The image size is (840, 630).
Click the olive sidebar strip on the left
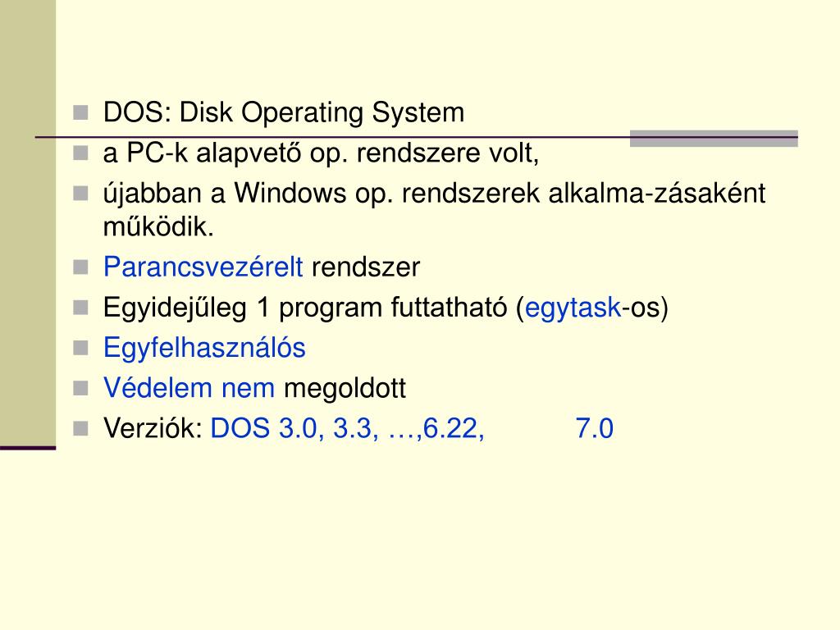click(x=28, y=223)
